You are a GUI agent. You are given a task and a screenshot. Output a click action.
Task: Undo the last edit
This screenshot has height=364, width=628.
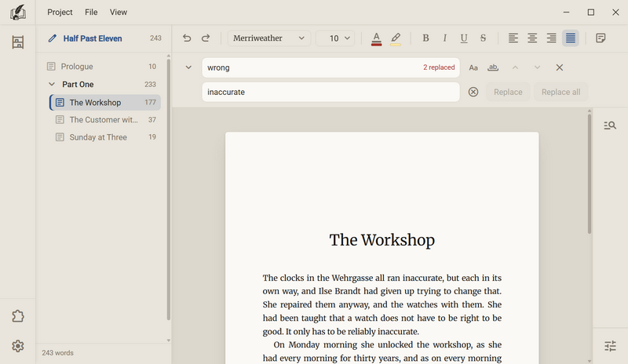[187, 38]
